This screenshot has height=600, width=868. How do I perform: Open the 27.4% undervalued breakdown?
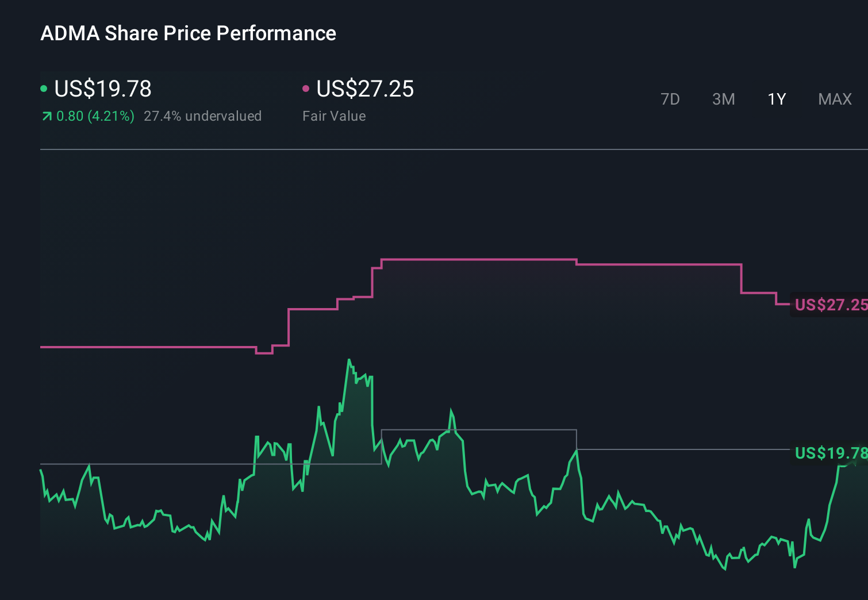coord(203,116)
